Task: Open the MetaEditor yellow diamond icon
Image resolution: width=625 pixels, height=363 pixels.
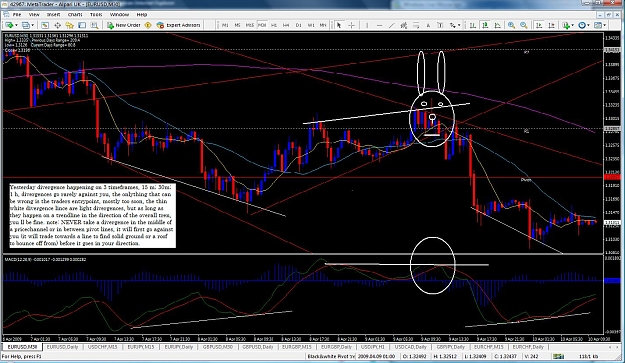Action: pyautogui.click(x=148, y=25)
